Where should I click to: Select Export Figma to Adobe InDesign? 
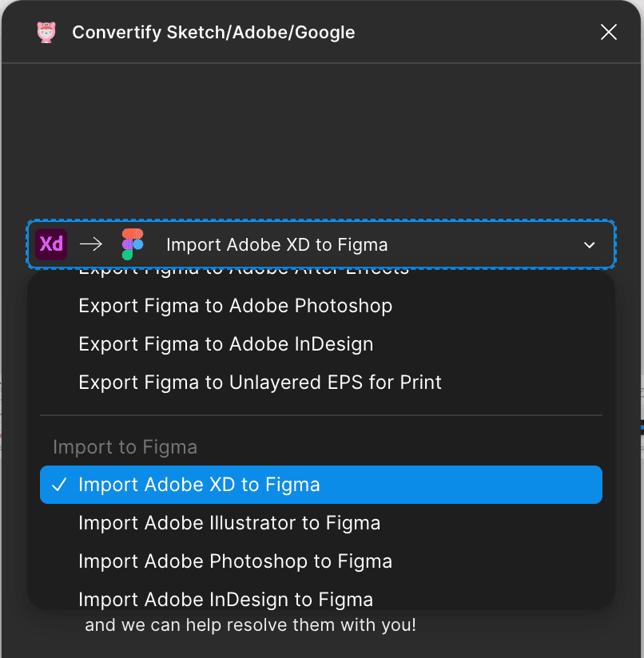pyautogui.click(x=225, y=344)
